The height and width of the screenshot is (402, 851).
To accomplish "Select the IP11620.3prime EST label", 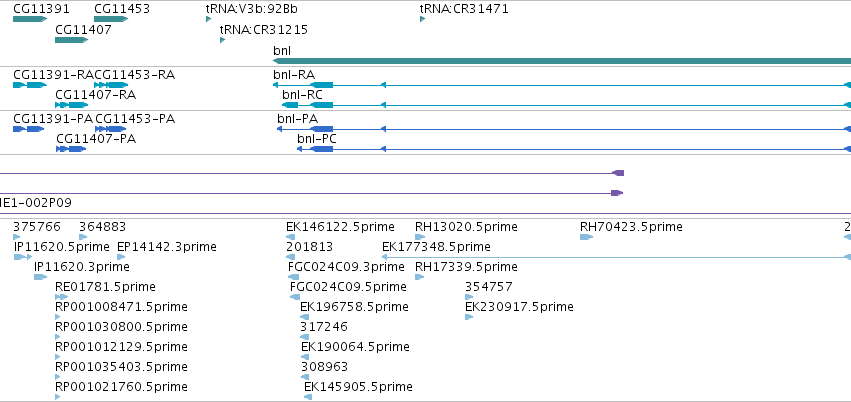I will coord(82,267).
